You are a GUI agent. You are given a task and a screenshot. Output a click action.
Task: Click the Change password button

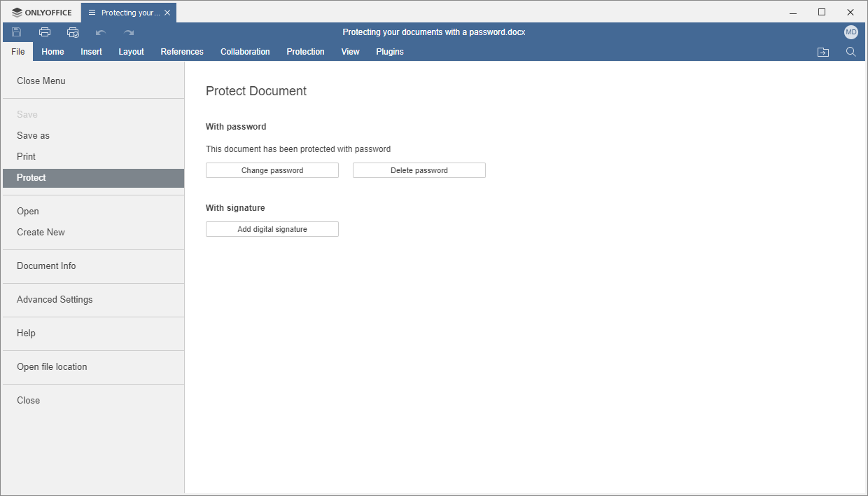coord(272,170)
